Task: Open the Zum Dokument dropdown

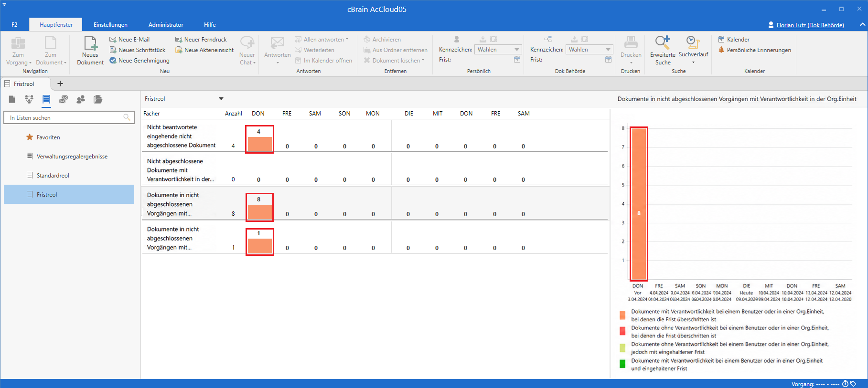Action: tap(51, 51)
